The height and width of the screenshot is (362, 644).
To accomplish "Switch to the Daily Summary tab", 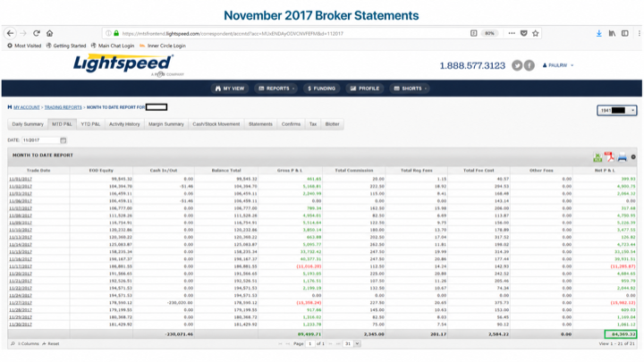I will tap(28, 124).
